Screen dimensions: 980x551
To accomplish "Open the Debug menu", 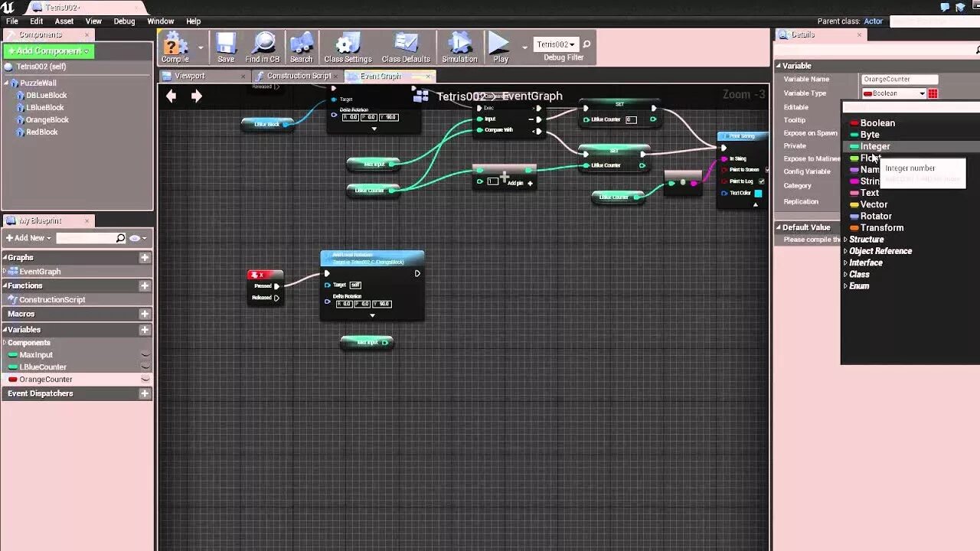I will (x=124, y=21).
